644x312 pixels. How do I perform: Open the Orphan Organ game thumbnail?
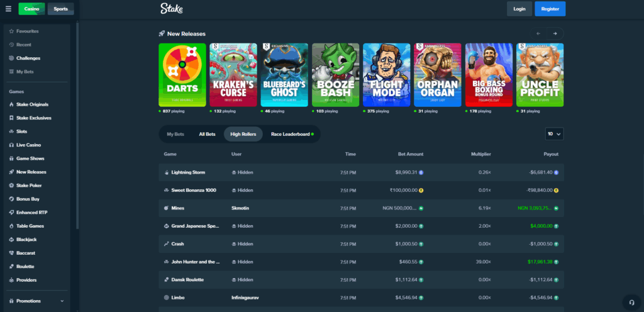pos(438,75)
